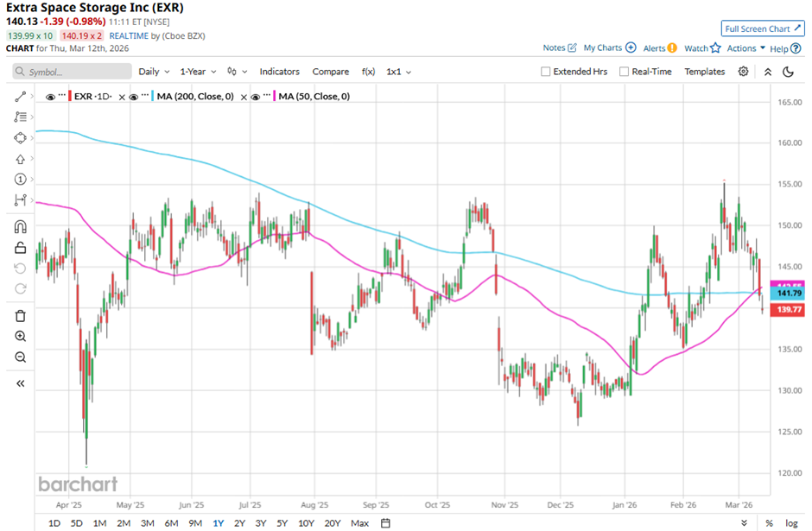The height and width of the screenshot is (531, 812).
Task: Click the lock drawings padlock icon
Action: point(21,248)
